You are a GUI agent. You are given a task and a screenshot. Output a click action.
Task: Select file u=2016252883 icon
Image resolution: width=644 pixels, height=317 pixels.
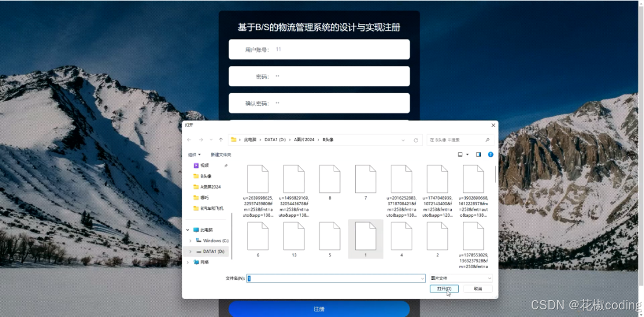click(x=401, y=179)
